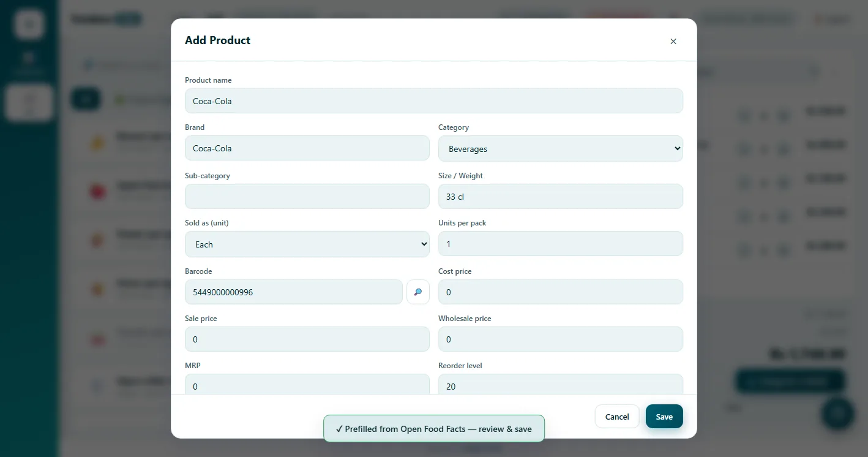Click the 'MRP' label text
868x457 pixels.
click(x=193, y=366)
